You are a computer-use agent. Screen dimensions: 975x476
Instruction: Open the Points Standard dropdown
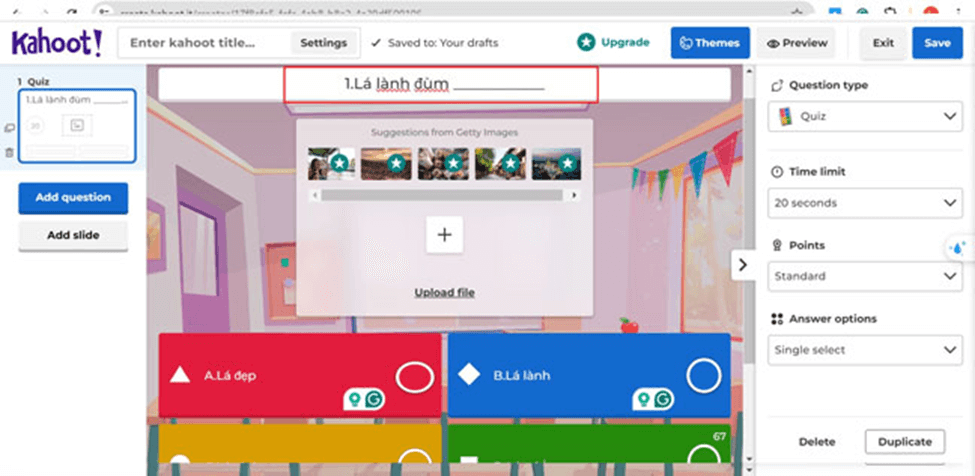865,276
